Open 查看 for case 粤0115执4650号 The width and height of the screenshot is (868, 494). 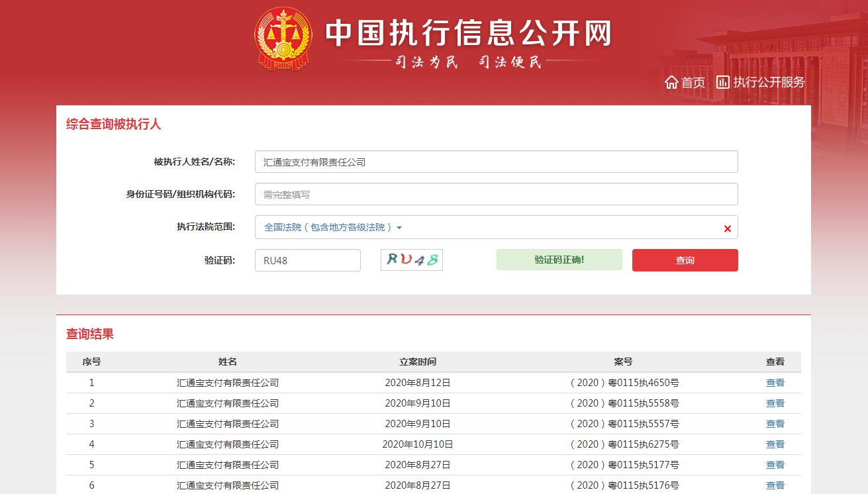click(x=775, y=383)
